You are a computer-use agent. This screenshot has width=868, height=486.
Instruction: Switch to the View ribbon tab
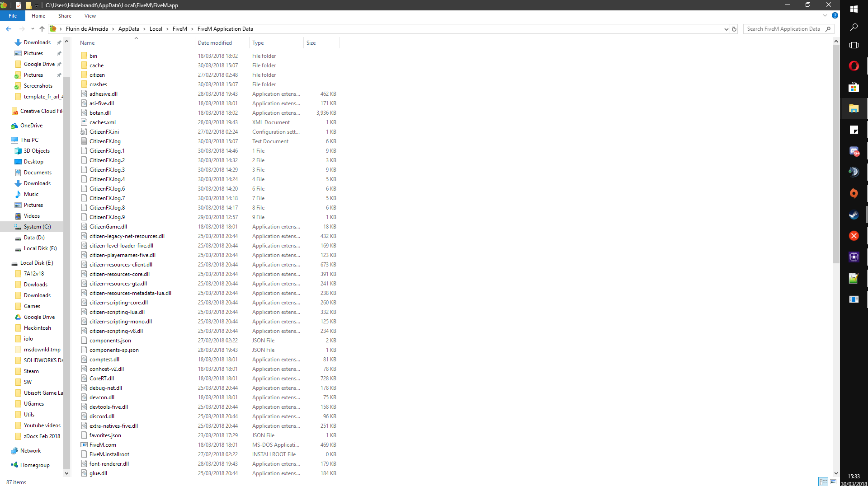(x=90, y=15)
